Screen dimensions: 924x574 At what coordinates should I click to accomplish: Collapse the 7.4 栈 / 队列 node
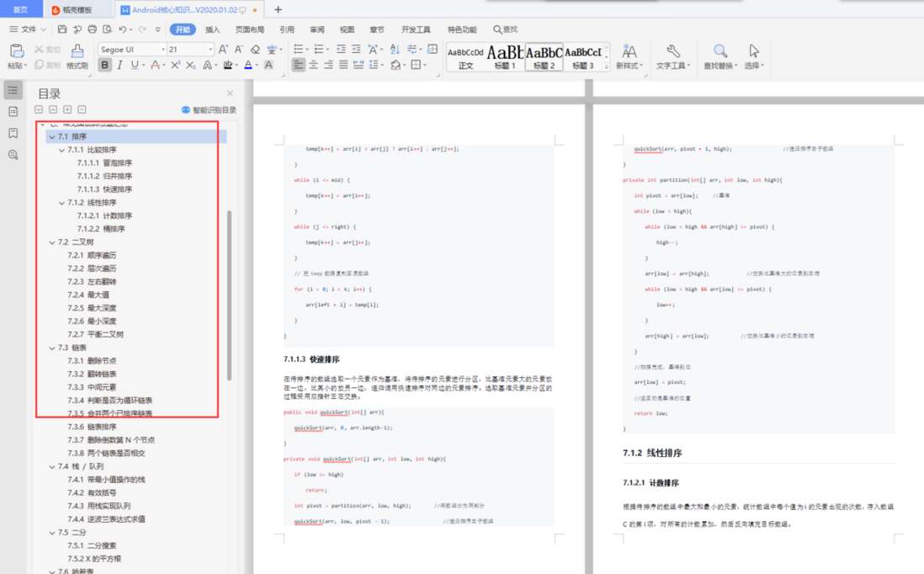52,467
